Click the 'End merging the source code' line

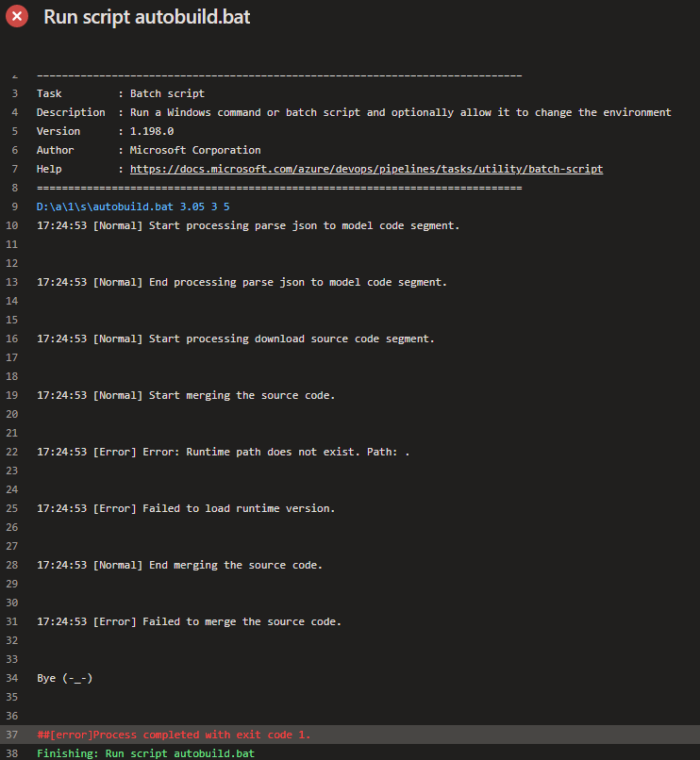point(179,565)
